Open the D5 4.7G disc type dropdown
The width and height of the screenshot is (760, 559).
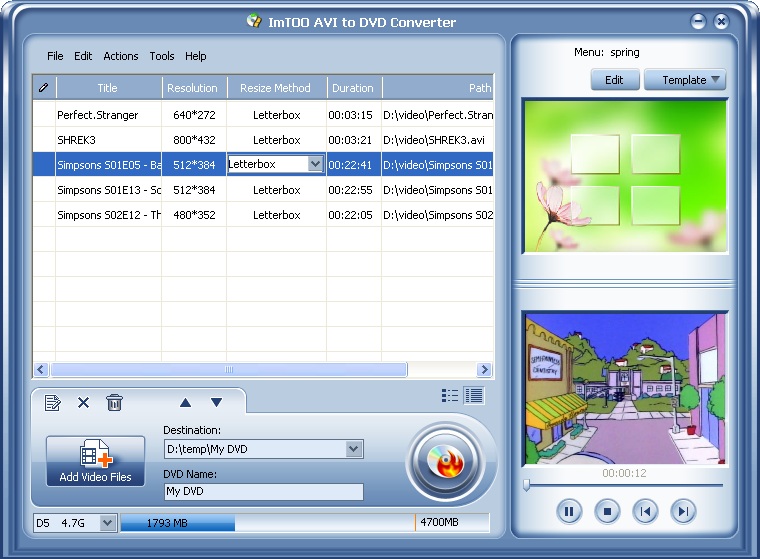[108, 523]
